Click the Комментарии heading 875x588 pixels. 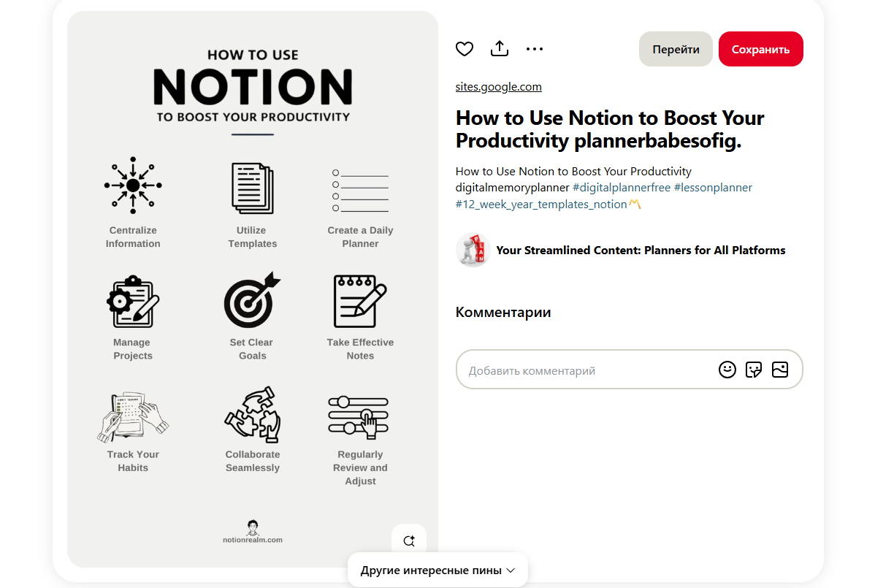coord(503,313)
